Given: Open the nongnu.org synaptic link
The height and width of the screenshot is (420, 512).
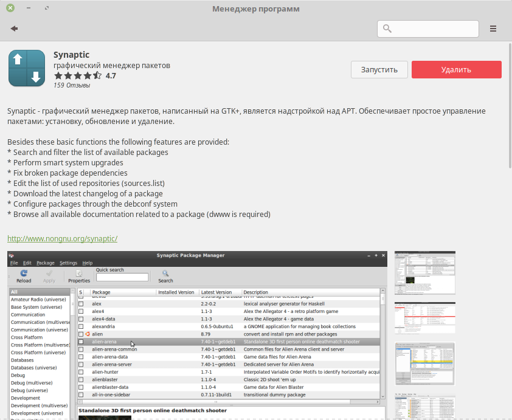Looking at the screenshot, I should 63,238.
